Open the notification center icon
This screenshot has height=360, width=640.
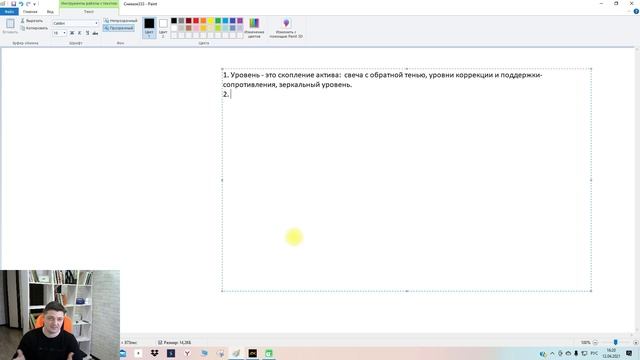(x=629, y=353)
